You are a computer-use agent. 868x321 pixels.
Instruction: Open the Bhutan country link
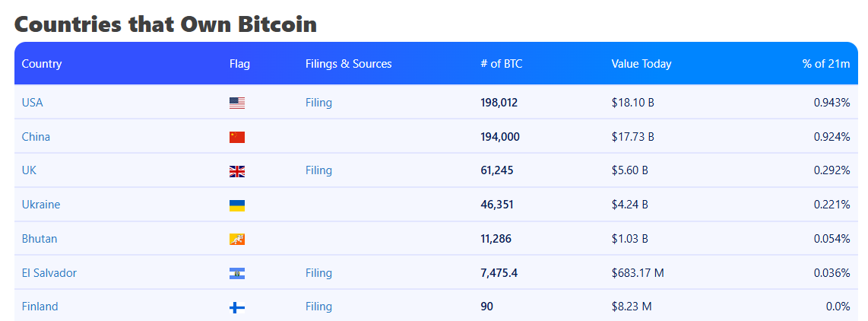(x=40, y=239)
